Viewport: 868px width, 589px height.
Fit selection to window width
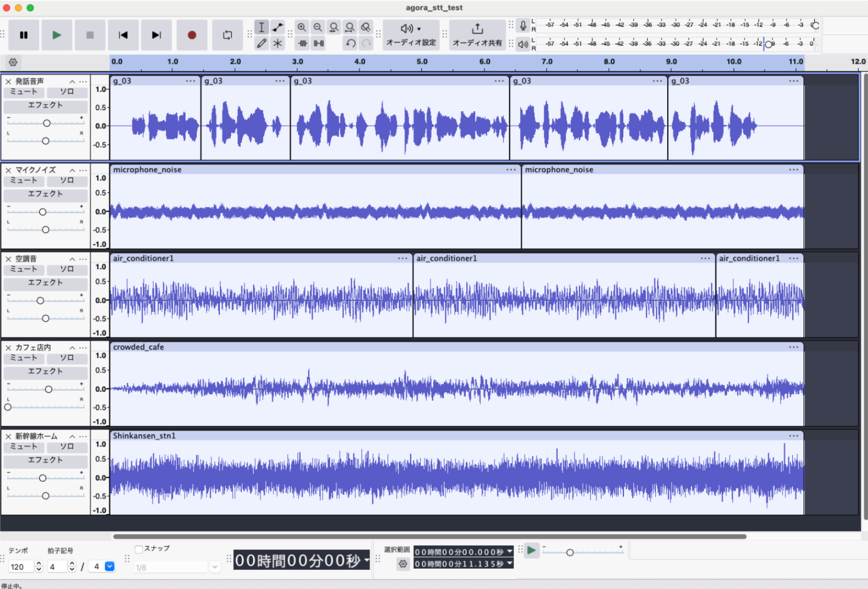pyautogui.click(x=334, y=28)
